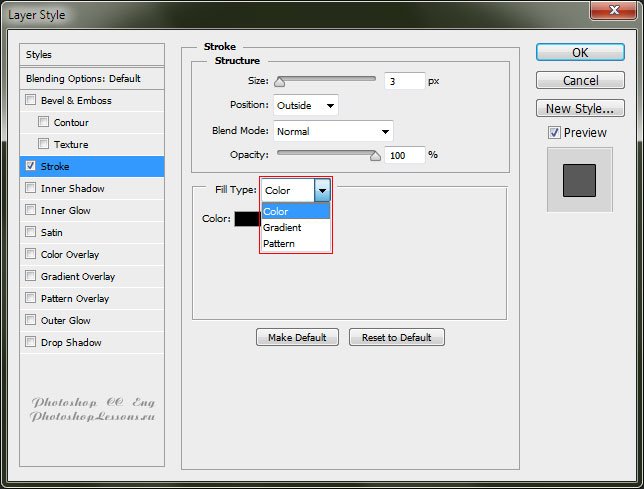The width and height of the screenshot is (644, 489).
Task: Enable the Bevel & Emboss checkbox
Action: 31,100
